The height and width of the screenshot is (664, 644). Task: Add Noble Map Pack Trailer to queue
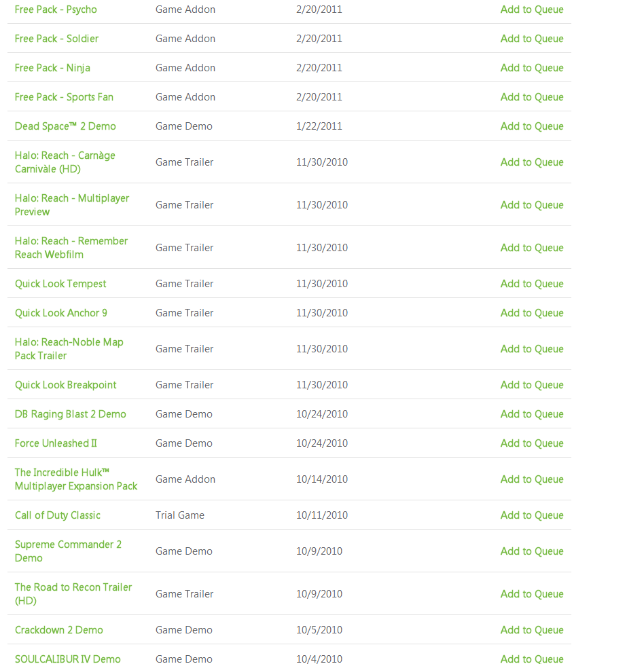click(x=532, y=349)
